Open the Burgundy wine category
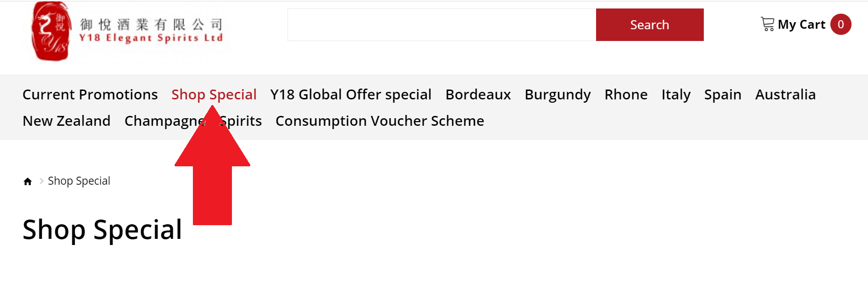The image size is (868, 302). pos(557,95)
